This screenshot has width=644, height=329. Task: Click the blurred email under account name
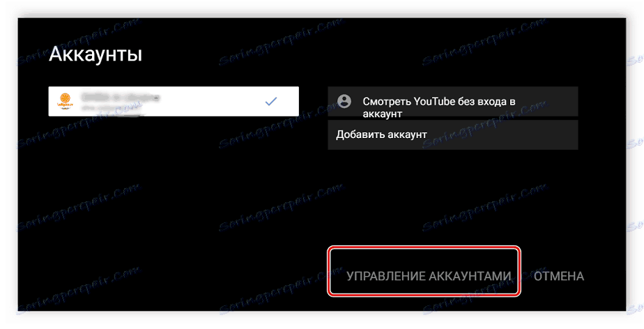[112, 108]
